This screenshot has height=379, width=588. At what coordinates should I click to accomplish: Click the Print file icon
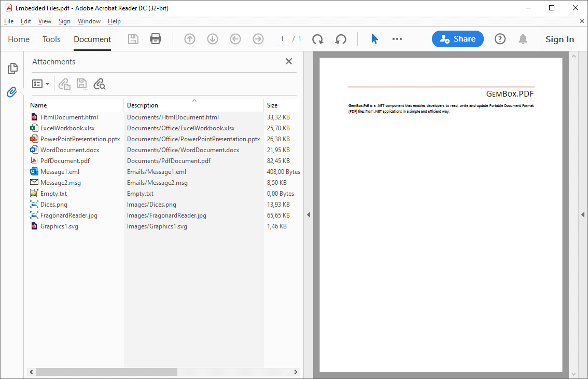click(x=155, y=39)
